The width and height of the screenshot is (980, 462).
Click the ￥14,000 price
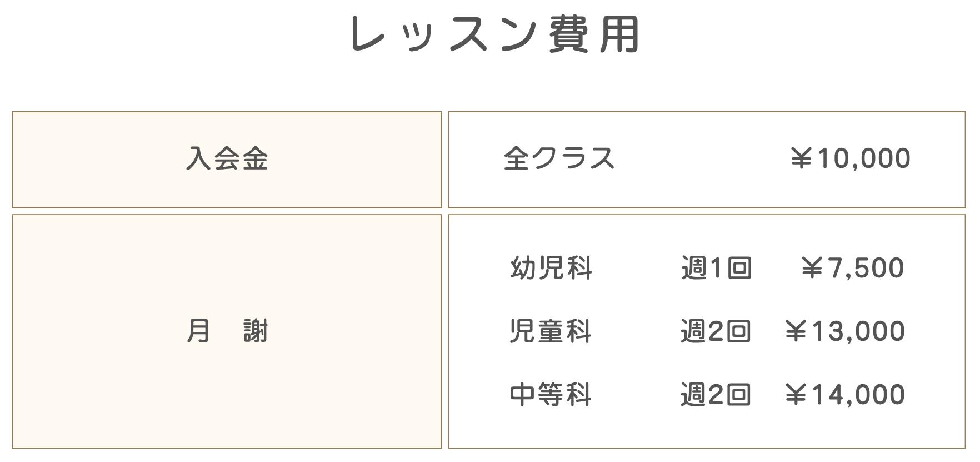(x=844, y=395)
